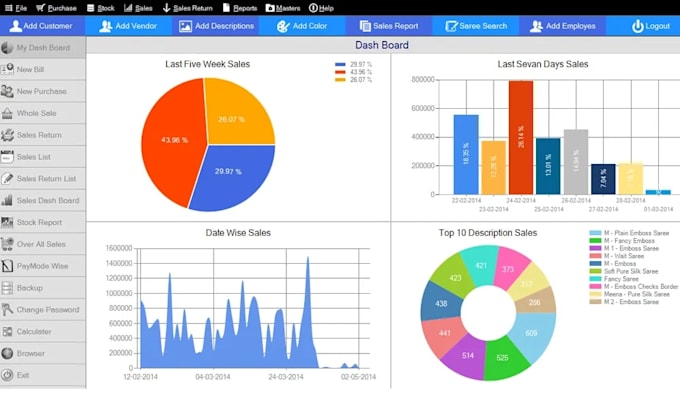Click the M - Fancy Emboss legend swatch
Viewport: 680px width, 393px height.
coord(595,241)
